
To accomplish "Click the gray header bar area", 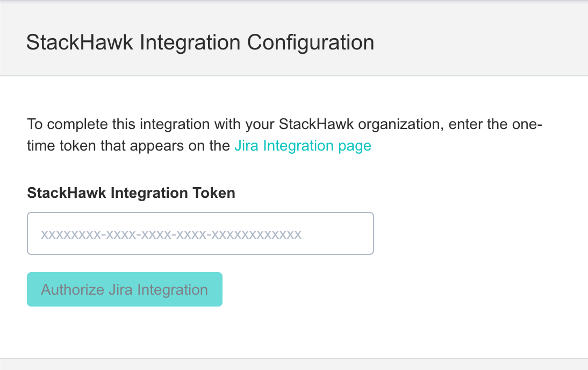I will click(294, 38).
